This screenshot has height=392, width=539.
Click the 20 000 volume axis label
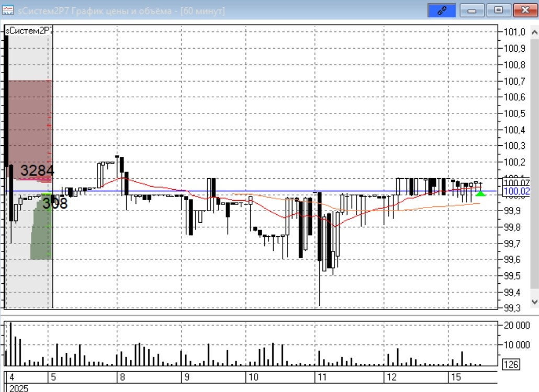pos(517,325)
